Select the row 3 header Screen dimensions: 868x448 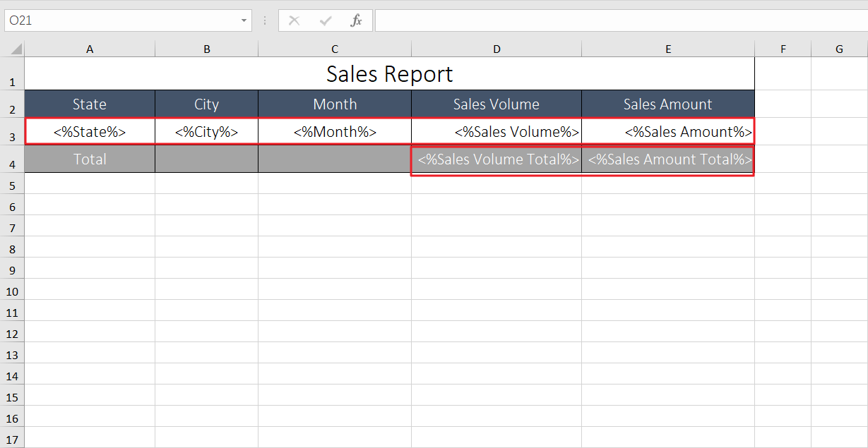pyautogui.click(x=12, y=136)
